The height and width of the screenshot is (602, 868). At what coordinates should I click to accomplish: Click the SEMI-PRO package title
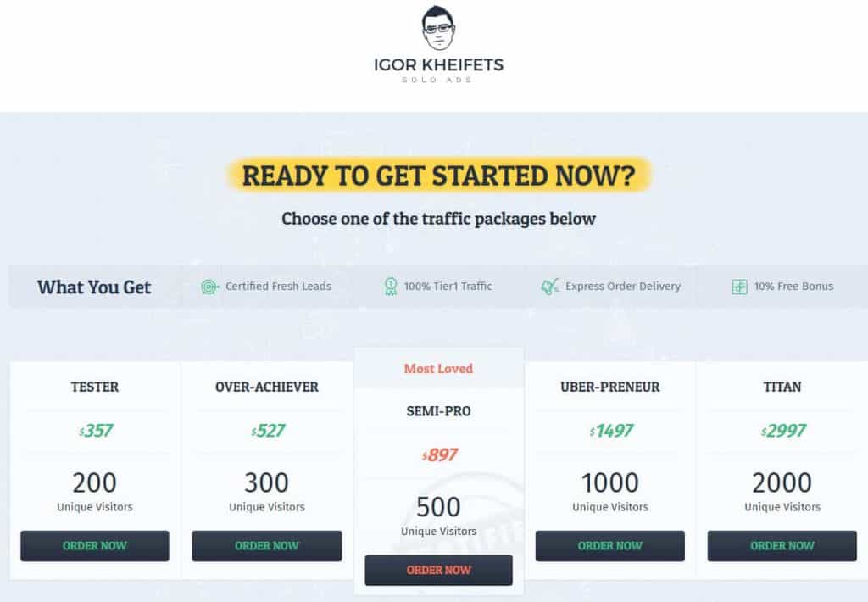[438, 411]
